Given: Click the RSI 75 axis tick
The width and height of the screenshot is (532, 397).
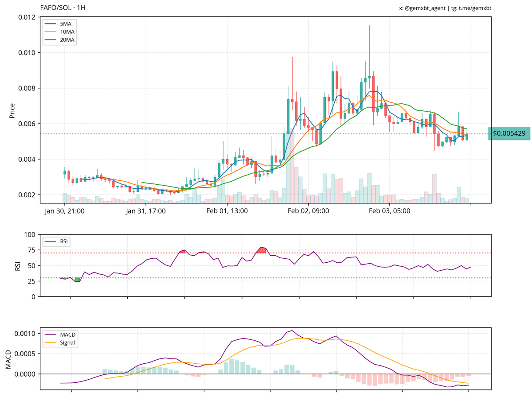Looking at the screenshot, I should tap(32, 250).
